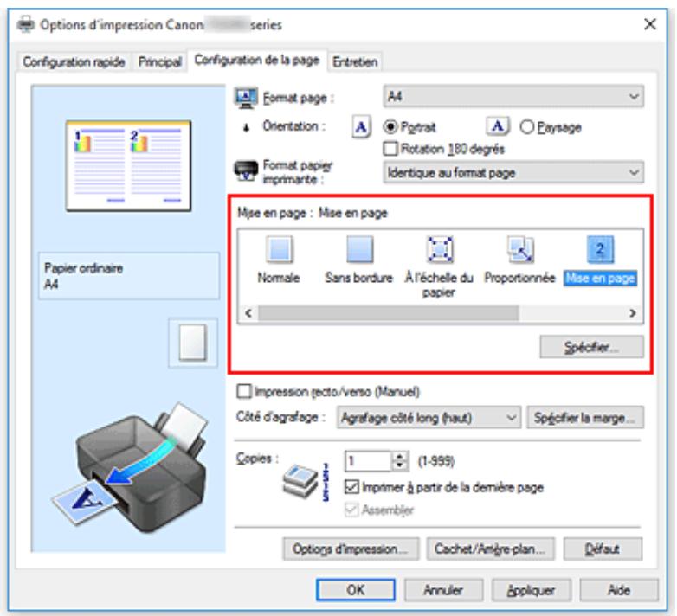Click the printer icon in title bar
The height and width of the screenshot is (616, 677).
[26, 24]
